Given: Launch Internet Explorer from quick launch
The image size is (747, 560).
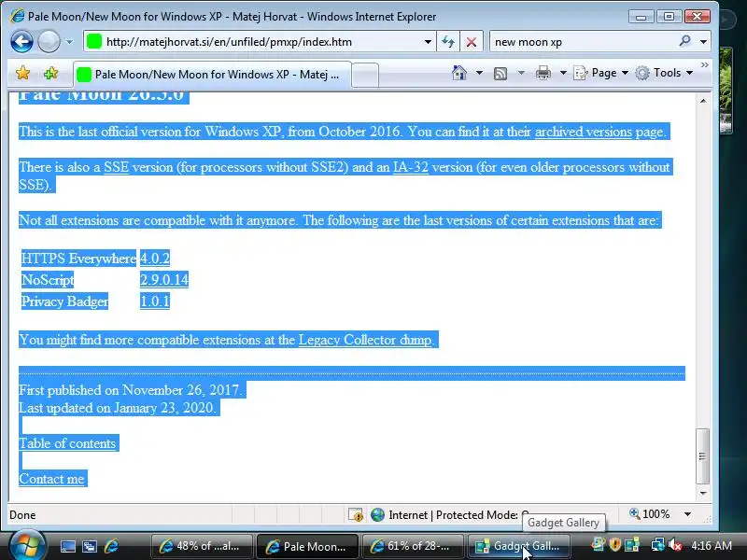Looking at the screenshot, I should click(x=111, y=546).
